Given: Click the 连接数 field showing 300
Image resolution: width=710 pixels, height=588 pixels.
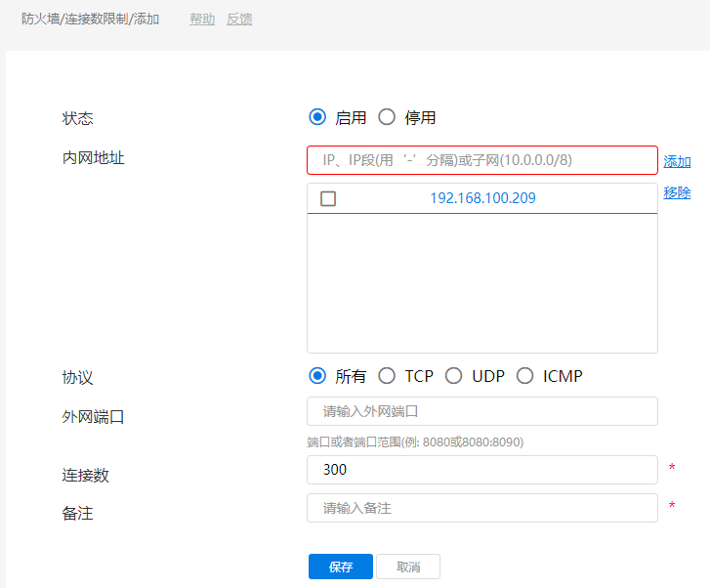Looking at the screenshot, I should point(481,470).
